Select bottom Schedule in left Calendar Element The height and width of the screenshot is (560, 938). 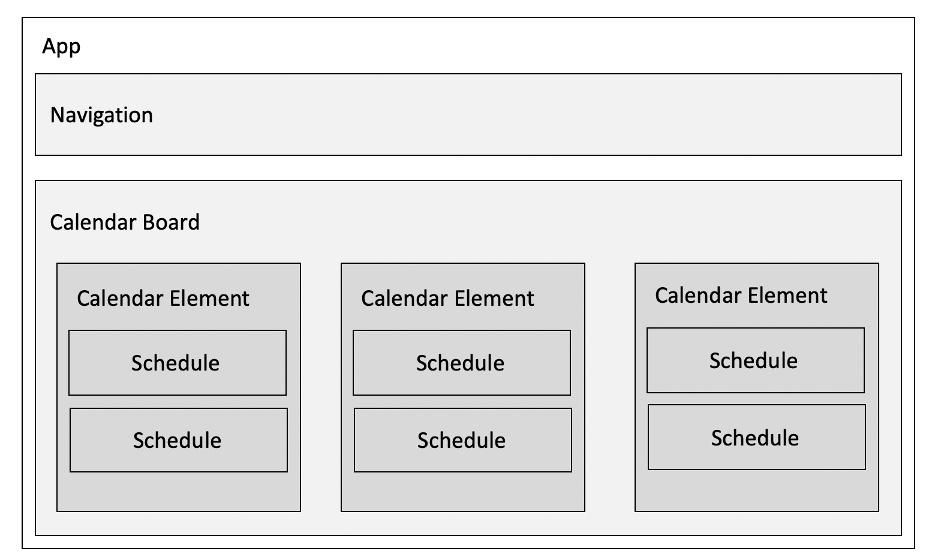(179, 440)
